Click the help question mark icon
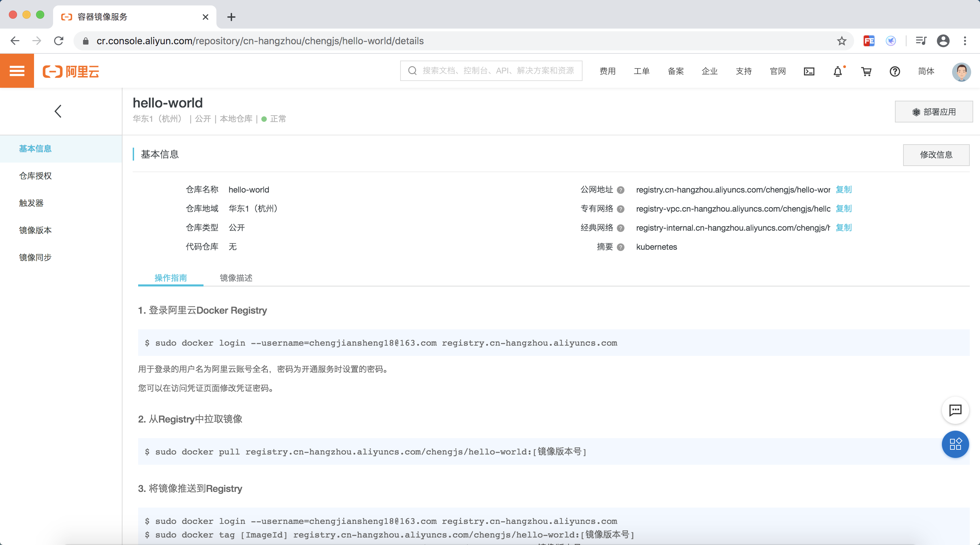 895,71
